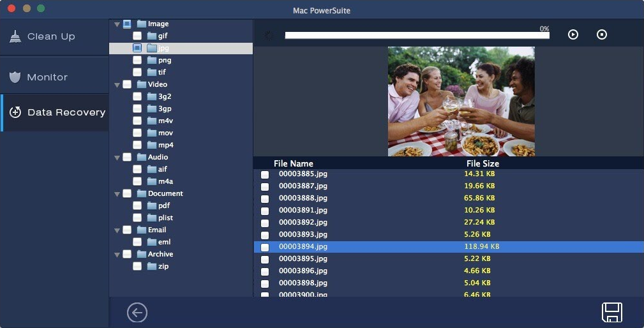
Task: Click the gif folder icon
Action: coord(152,36)
